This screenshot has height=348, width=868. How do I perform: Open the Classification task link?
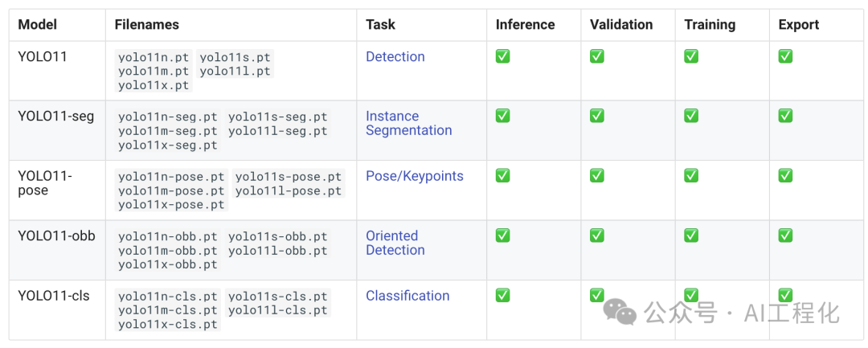coord(407,296)
